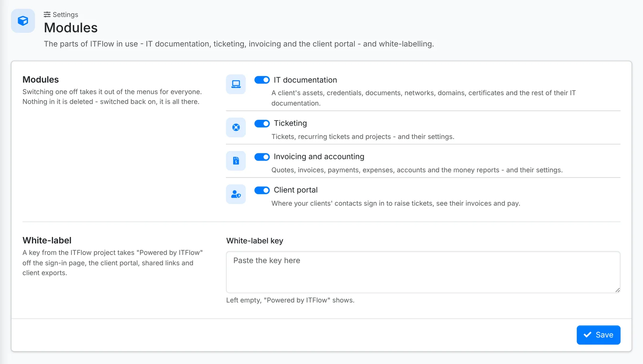This screenshot has height=364, width=643.
Task: Click the "Invoicing and accounting" label
Action: pos(319,157)
